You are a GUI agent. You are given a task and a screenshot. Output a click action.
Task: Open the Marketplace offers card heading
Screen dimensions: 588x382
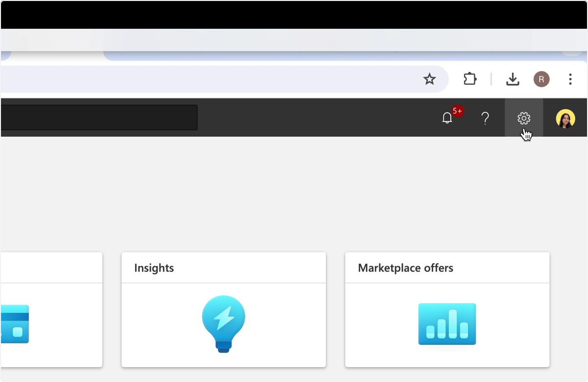point(406,268)
